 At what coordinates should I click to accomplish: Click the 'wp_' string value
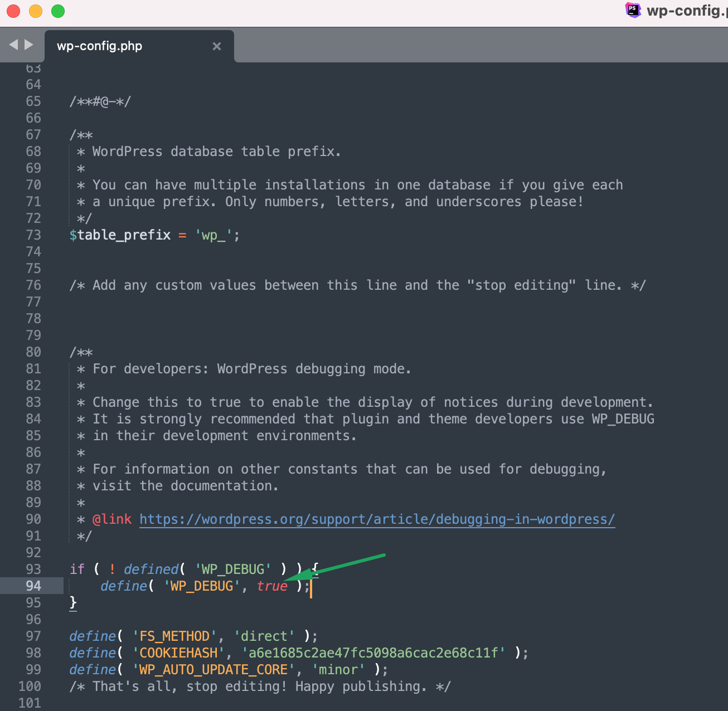click(x=213, y=235)
